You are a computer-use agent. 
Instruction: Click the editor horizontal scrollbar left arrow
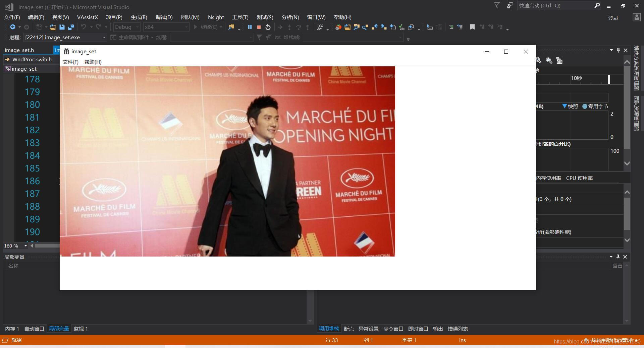pyautogui.click(x=32, y=246)
